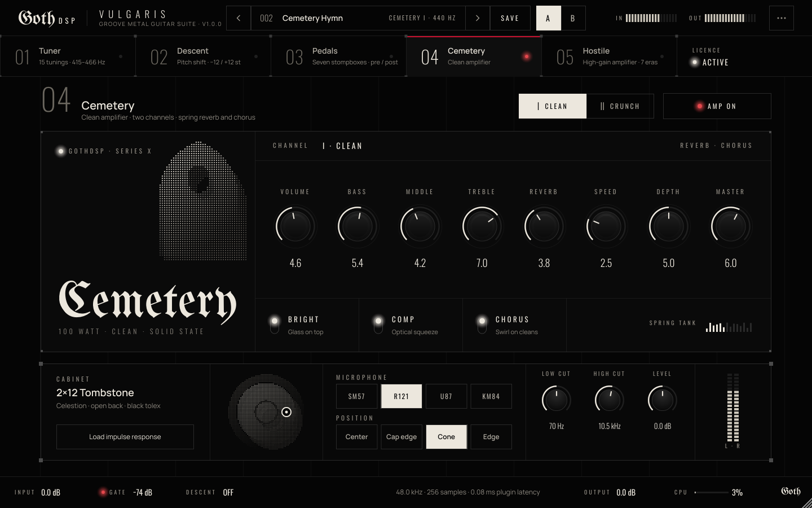
Task: Toggle the Bright switch
Action: [x=275, y=325]
